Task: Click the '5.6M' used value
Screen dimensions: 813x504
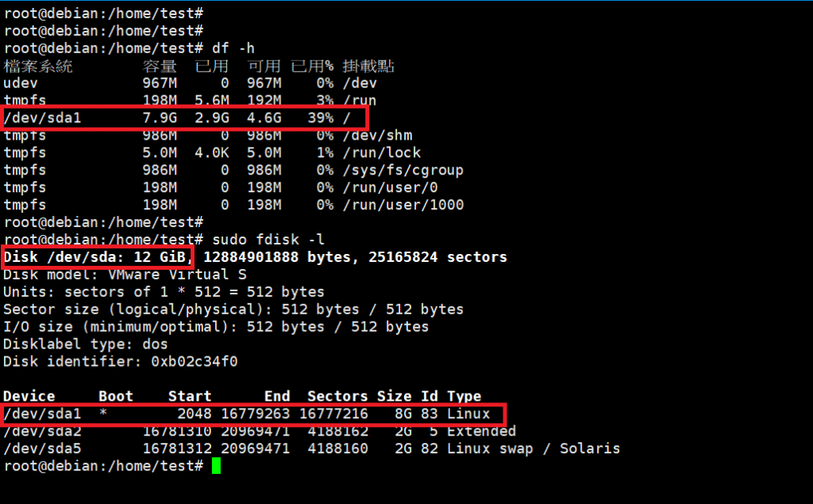Action: pos(211,101)
